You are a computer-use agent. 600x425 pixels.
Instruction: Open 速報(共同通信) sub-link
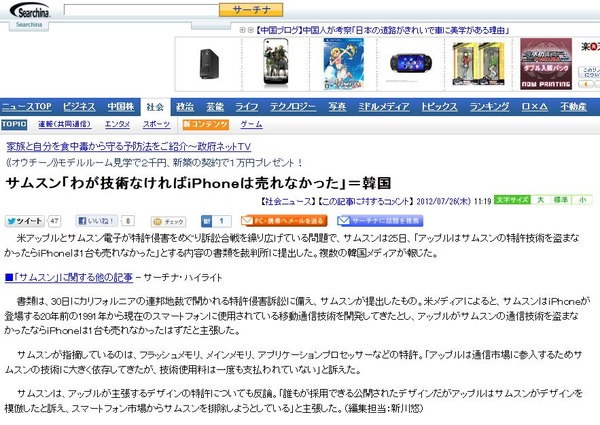point(65,124)
